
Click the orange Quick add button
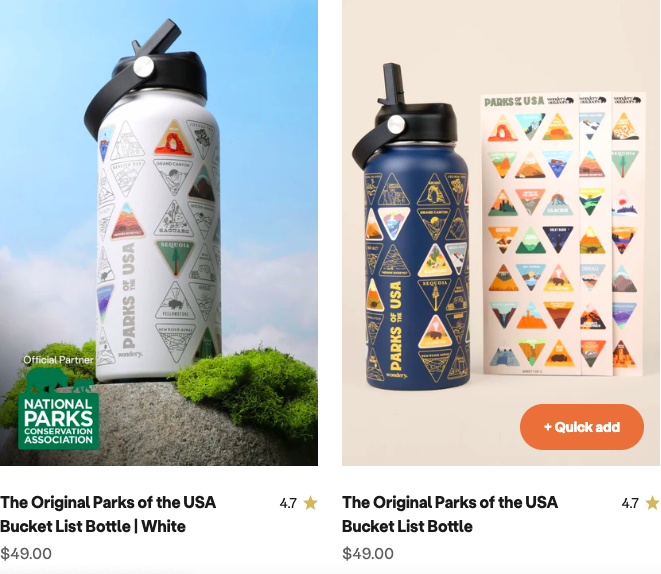pyautogui.click(x=581, y=426)
